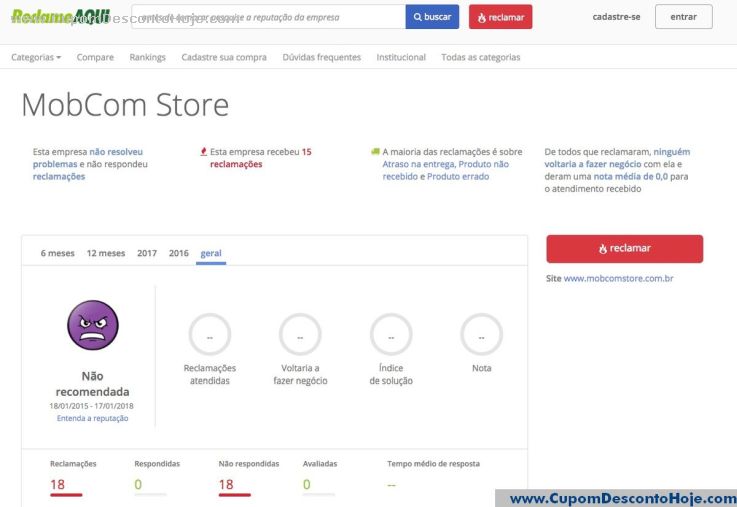Click the flame icon beside 'Esta empresa recebeu'
Image resolution: width=737 pixels, height=507 pixels.
(x=204, y=152)
